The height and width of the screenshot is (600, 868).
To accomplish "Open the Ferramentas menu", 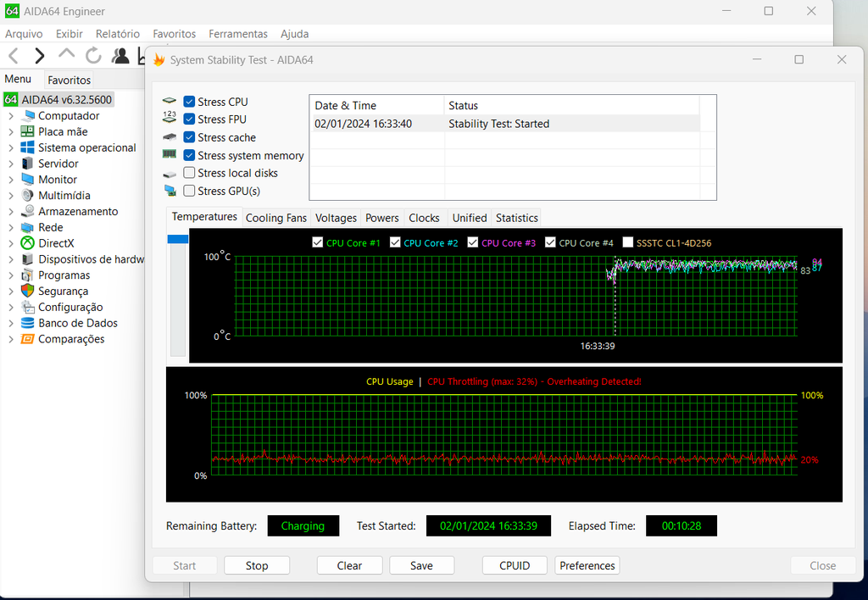I will pos(237,34).
